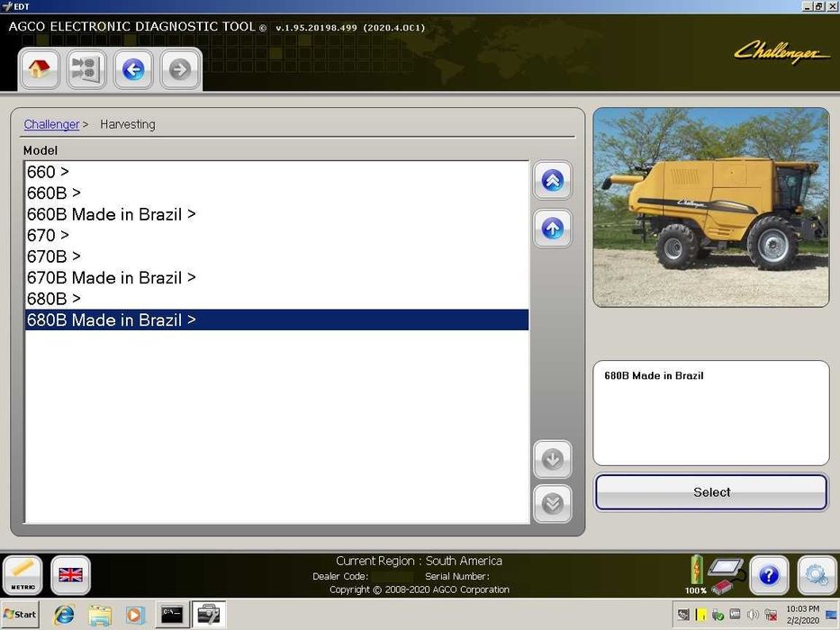
Task: Navigate back with the blue arrow
Action: [x=133, y=69]
